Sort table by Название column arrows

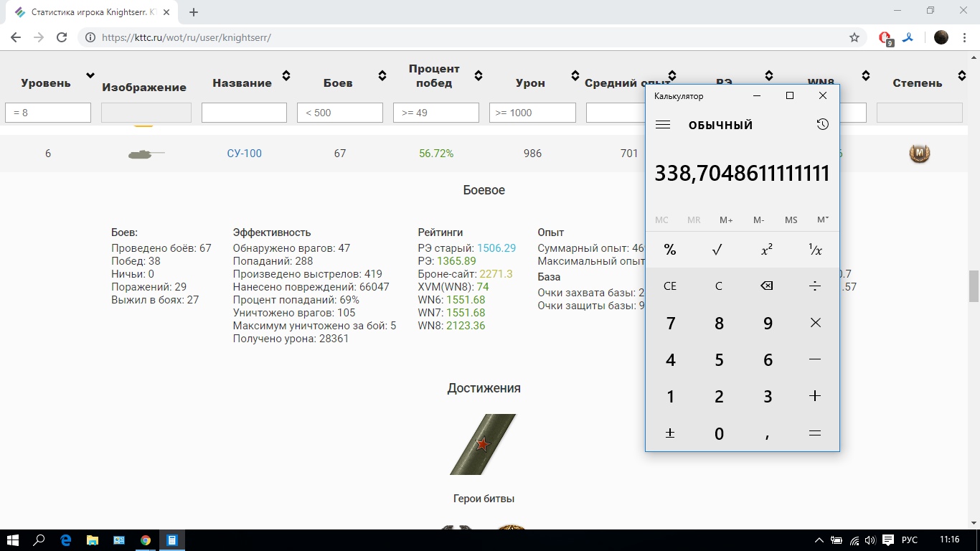[x=286, y=75]
